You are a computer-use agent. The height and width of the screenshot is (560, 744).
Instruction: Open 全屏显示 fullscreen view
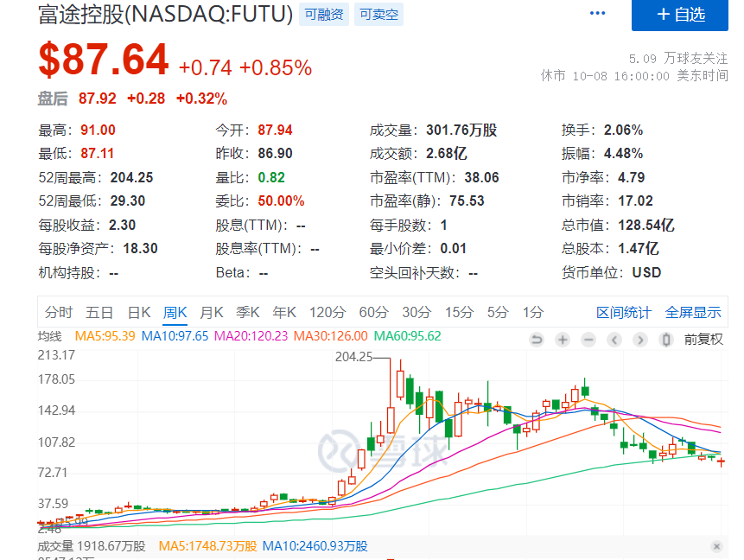point(693,312)
